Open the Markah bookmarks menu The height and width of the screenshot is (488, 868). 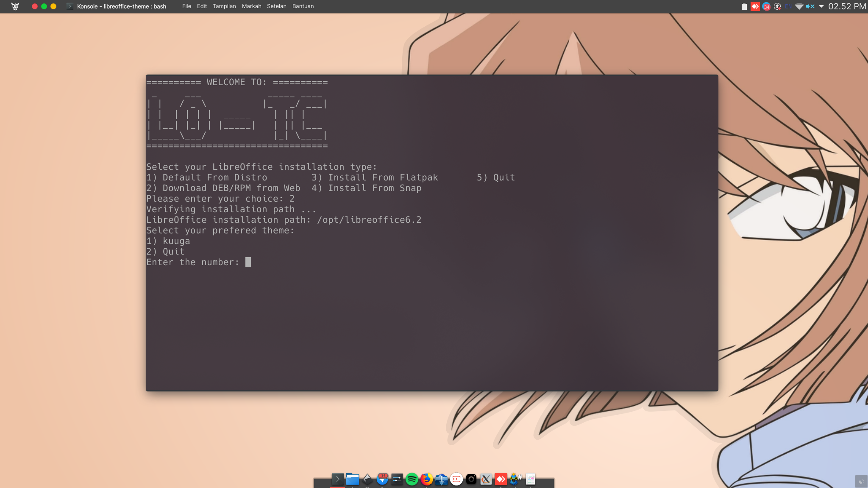click(x=251, y=6)
